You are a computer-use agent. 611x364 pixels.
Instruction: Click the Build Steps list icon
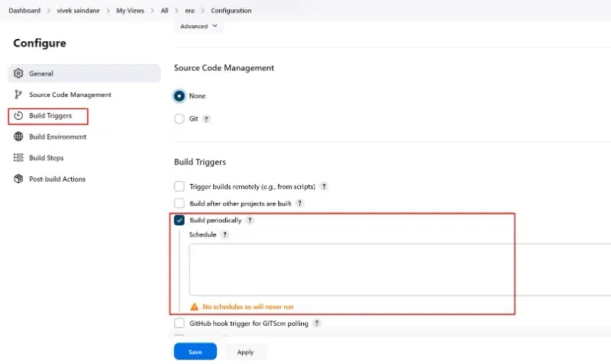tap(19, 158)
